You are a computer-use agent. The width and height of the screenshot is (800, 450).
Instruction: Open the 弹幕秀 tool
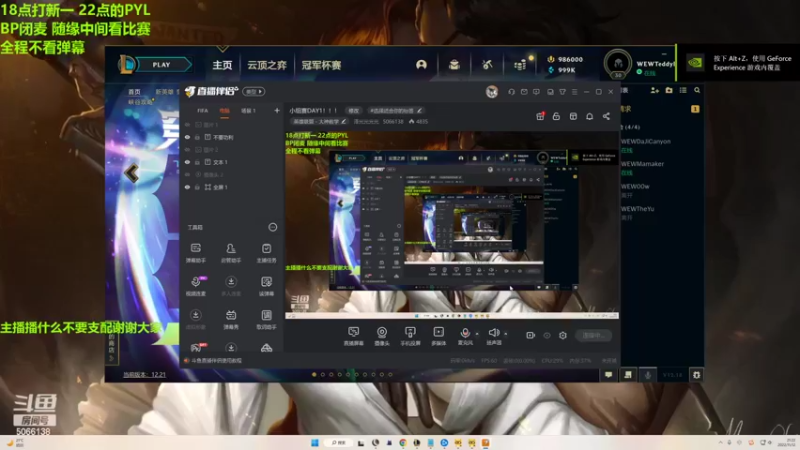231,319
